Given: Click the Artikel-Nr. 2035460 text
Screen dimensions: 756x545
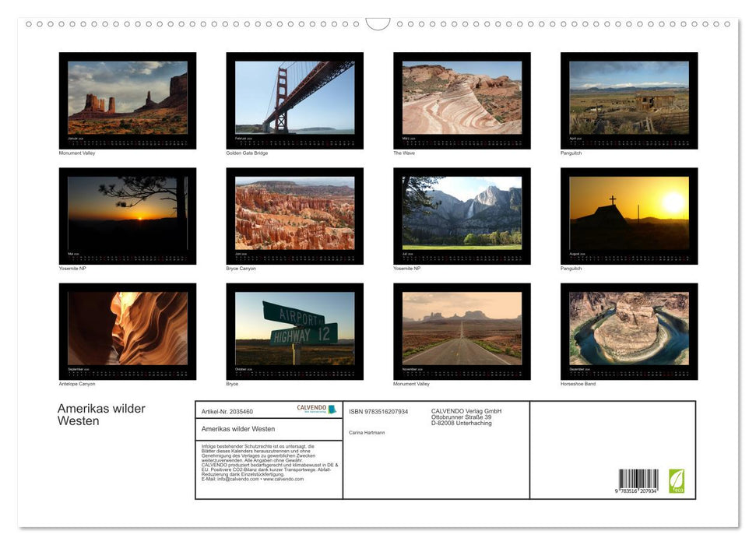Looking at the screenshot, I should pyautogui.click(x=226, y=411).
